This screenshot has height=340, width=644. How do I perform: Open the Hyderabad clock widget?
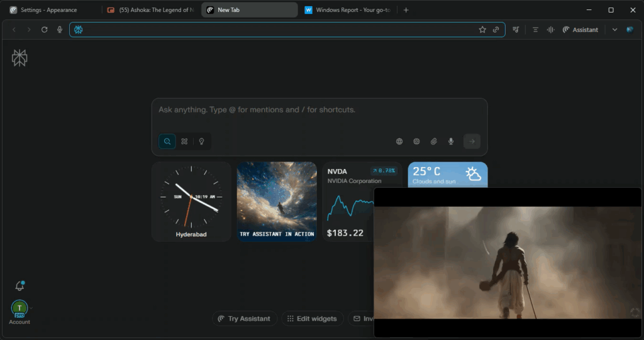point(191,202)
